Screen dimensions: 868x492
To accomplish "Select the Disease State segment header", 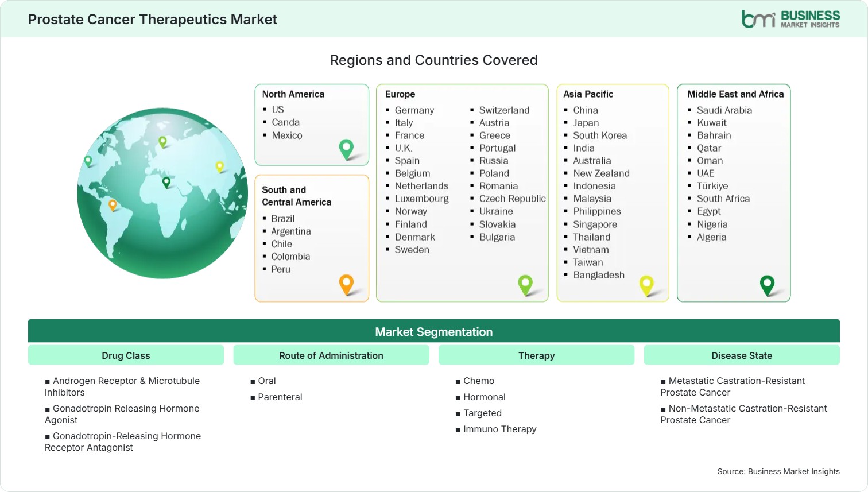I will tap(742, 355).
